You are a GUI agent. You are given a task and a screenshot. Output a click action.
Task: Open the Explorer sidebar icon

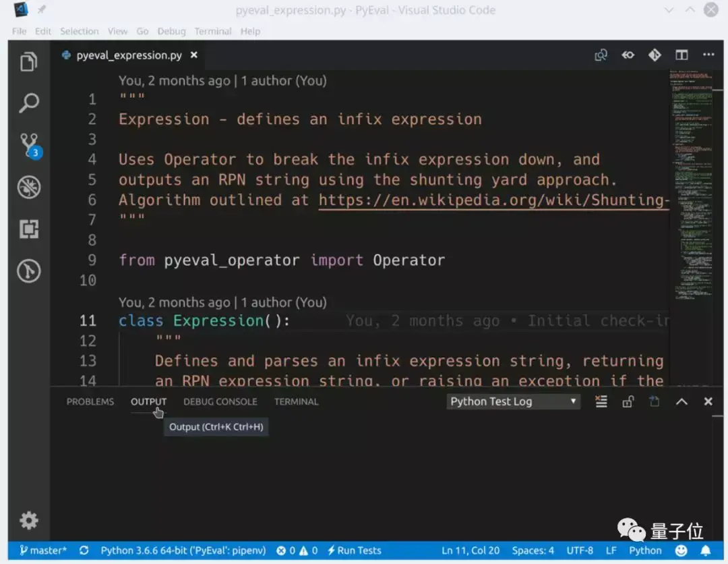pos(28,61)
